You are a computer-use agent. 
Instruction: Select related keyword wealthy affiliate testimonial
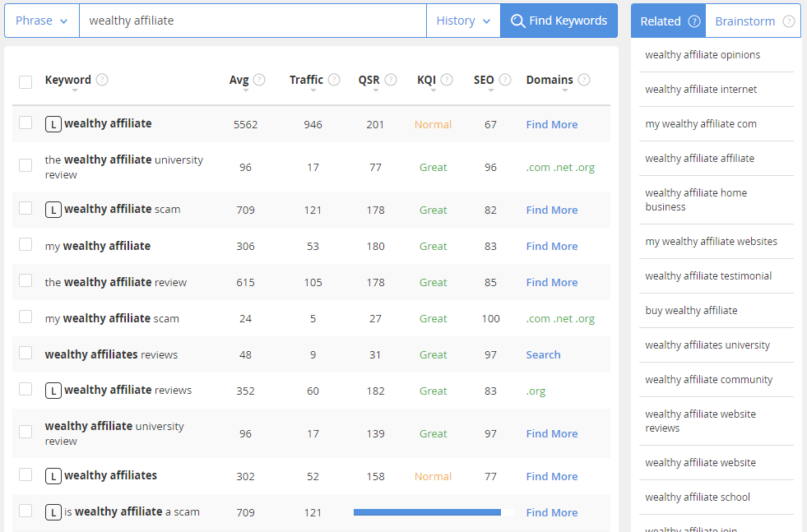(x=708, y=275)
